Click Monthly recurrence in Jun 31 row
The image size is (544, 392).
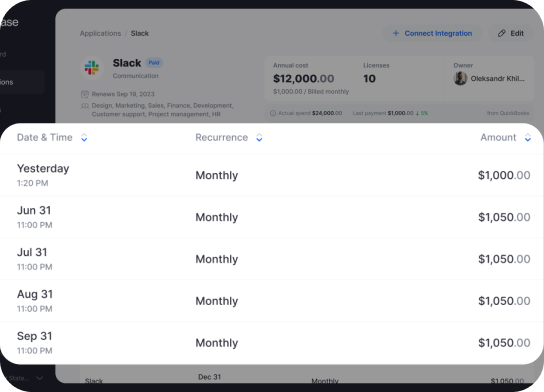[x=217, y=218]
